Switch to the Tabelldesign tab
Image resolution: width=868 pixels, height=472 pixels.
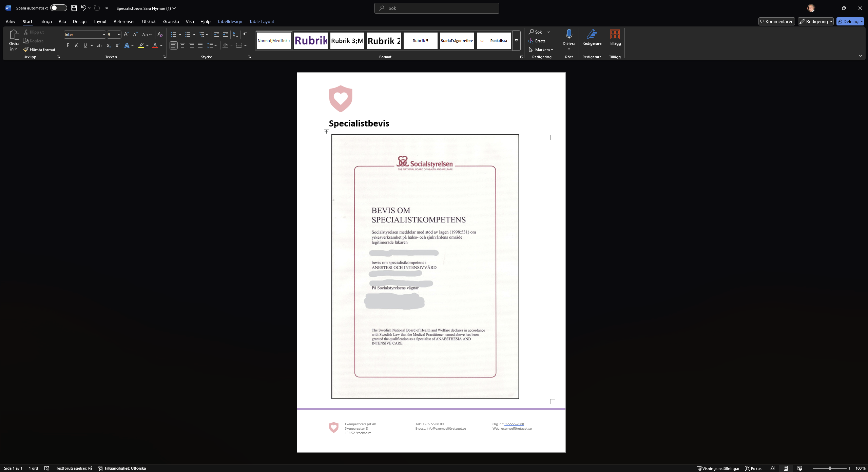pos(230,21)
